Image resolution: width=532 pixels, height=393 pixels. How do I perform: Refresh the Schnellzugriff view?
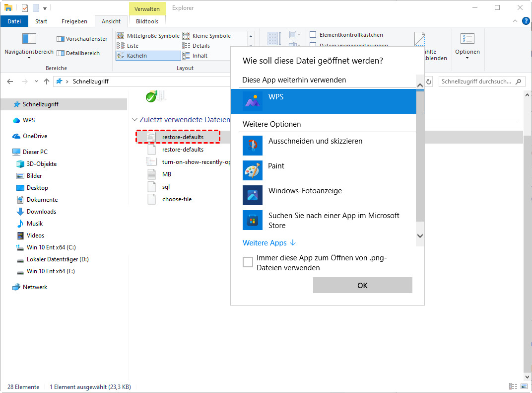click(x=429, y=81)
